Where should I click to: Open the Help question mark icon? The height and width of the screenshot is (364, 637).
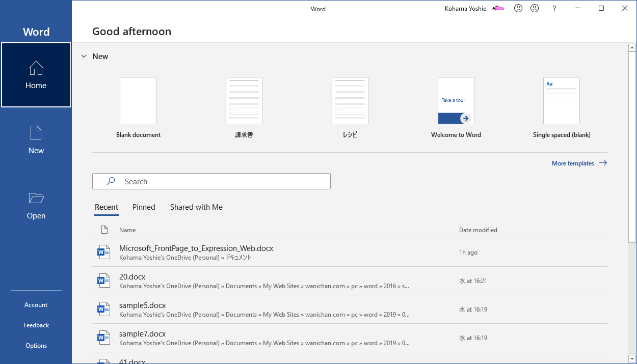(554, 9)
